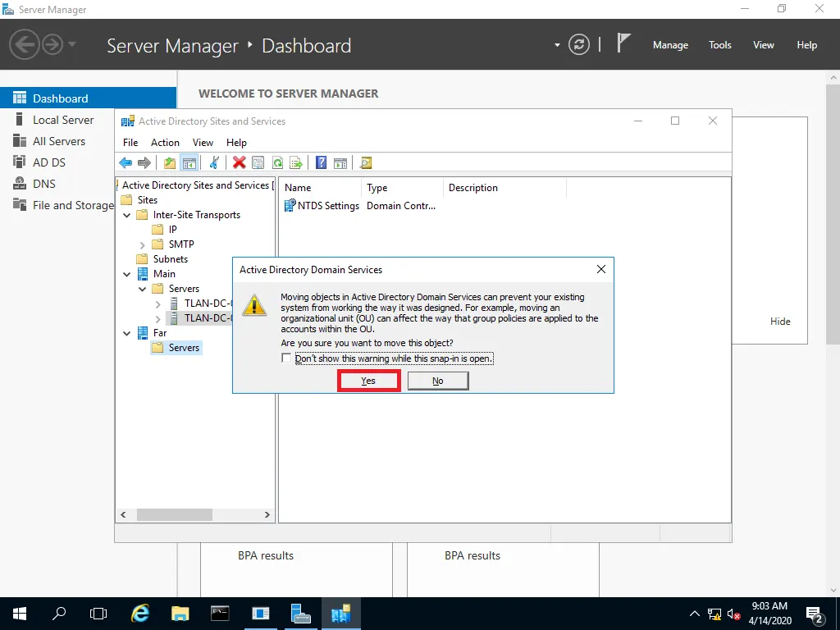Click tree horizontal scrollbar right arrow
840x630 pixels.
pyautogui.click(x=267, y=515)
